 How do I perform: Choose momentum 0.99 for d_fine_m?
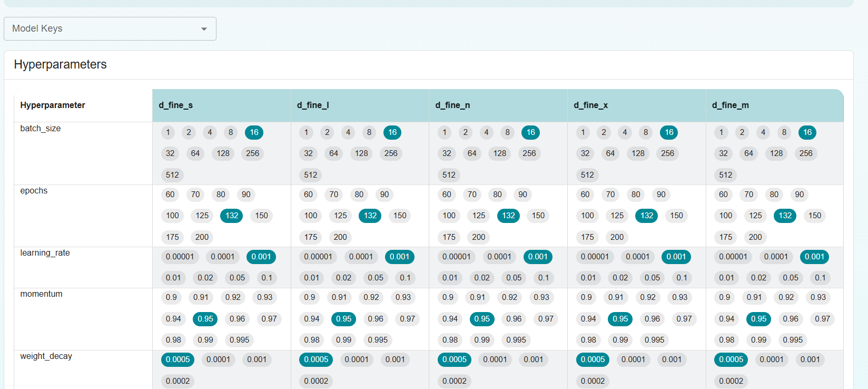pos(759,340)
